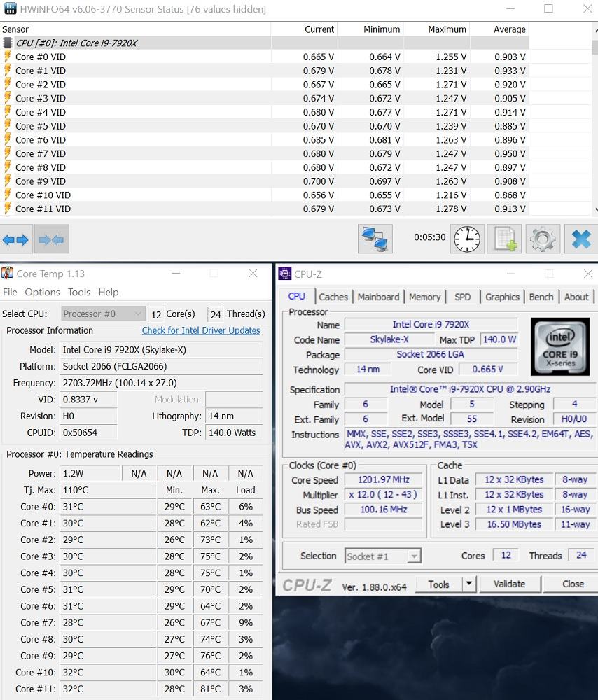Viewport: 598px width, 700px height.
Task: Switch to the About tab in CPU-Z
Action: 576,297
